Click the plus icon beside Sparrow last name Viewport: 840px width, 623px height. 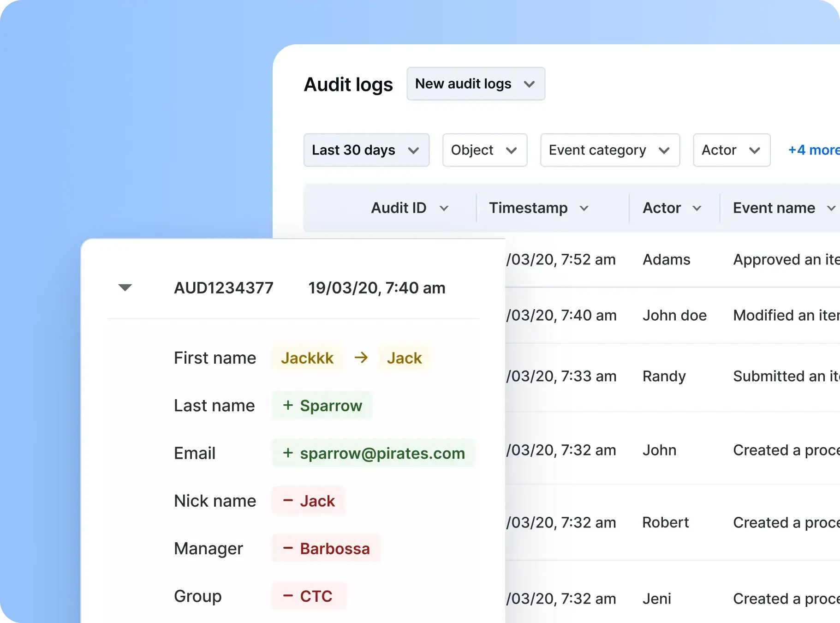tap(288, 406)
